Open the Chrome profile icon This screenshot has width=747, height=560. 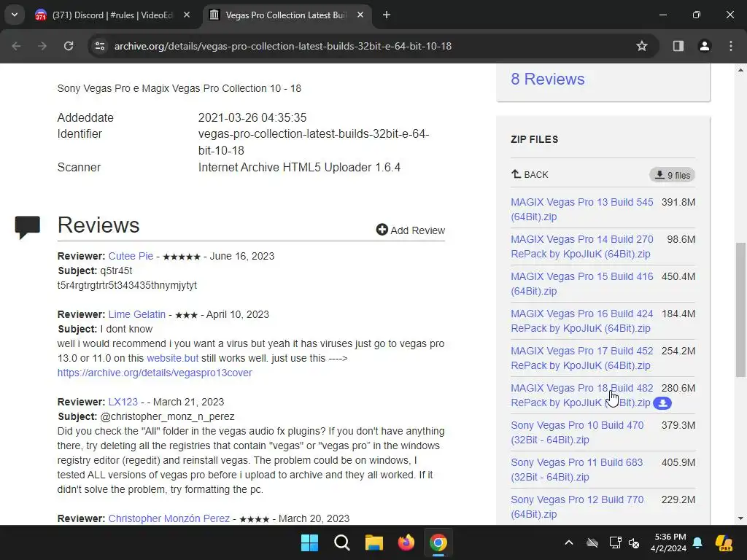tap(704, 46)
